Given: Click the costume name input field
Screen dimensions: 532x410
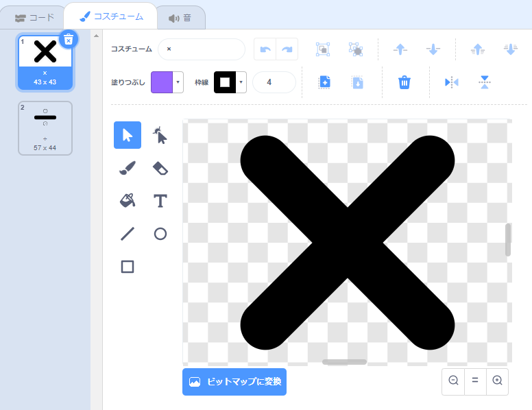Looking at the screenshot, I should (x=202, y=49).
